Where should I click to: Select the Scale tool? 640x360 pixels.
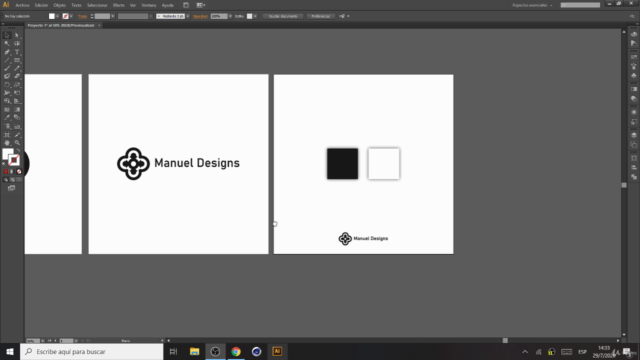(17, 85)
